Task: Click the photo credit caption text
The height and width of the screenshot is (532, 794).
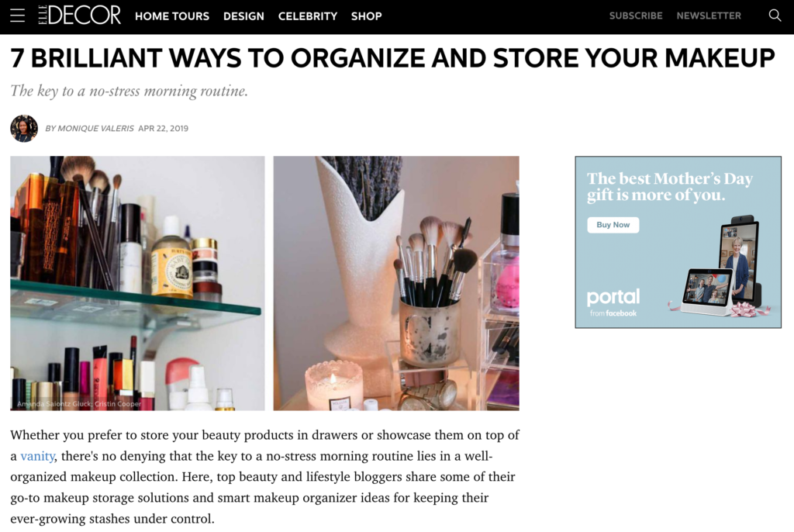Action: [79, 404]
